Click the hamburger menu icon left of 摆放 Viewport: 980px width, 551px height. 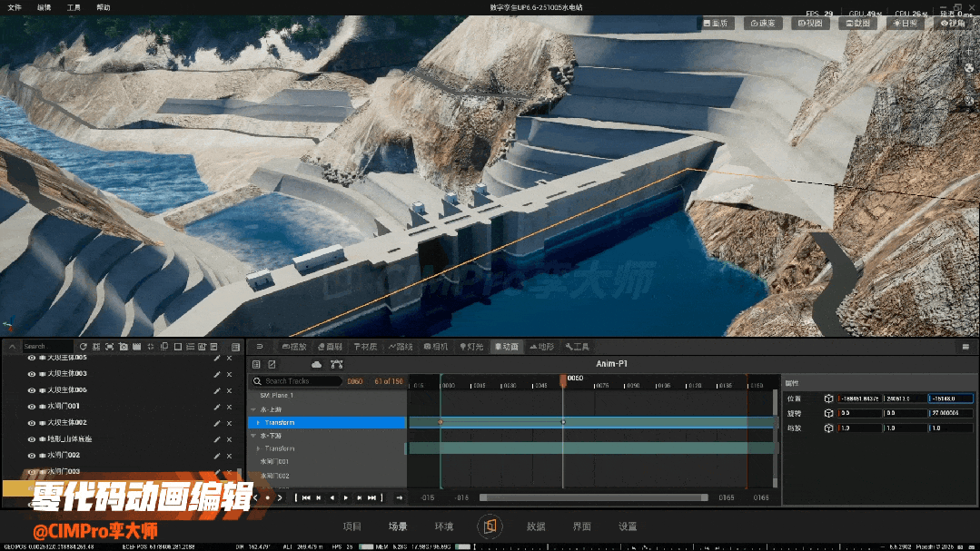coord(260,346)
